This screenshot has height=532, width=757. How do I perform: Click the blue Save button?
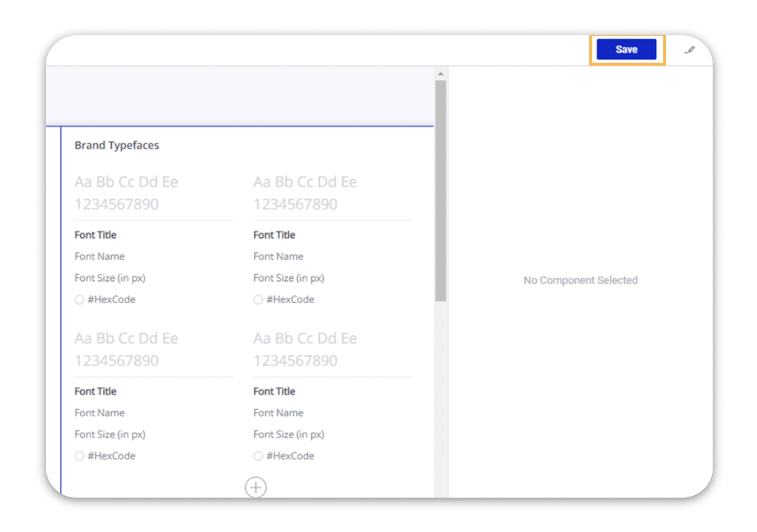[626, 49]
